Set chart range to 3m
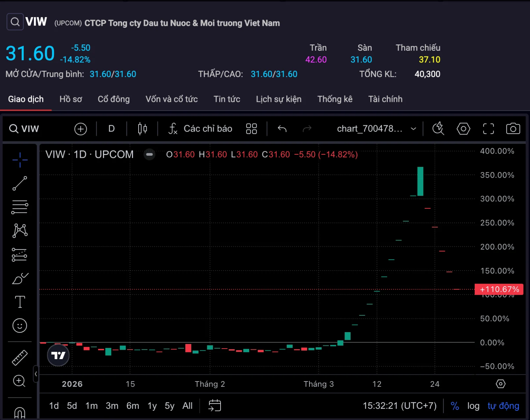This screenshot has width=530, height=420. coord(112,406)
